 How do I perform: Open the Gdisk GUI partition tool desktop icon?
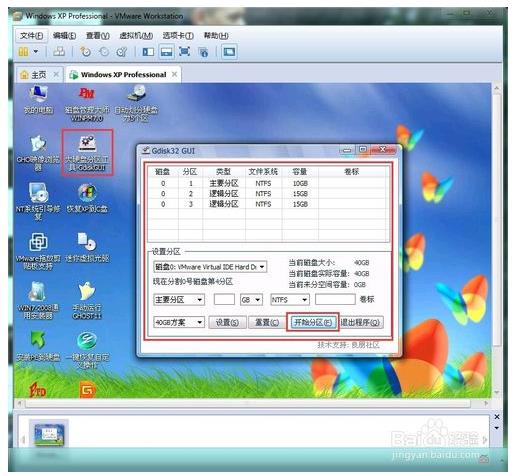(x=87, y=153)
